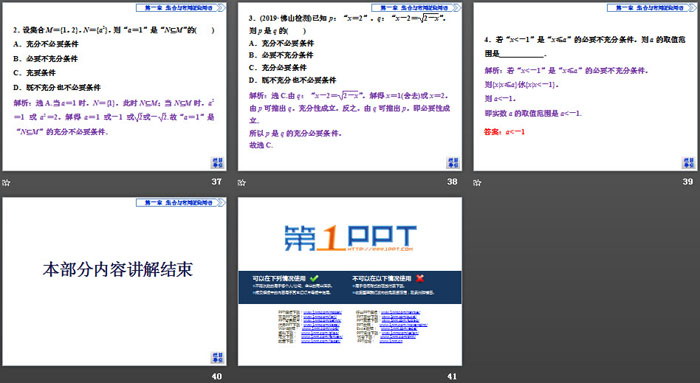Click slide number label 40
This screenshot has height=383, width=700.
pyautogui.click(x=217, y=376)
